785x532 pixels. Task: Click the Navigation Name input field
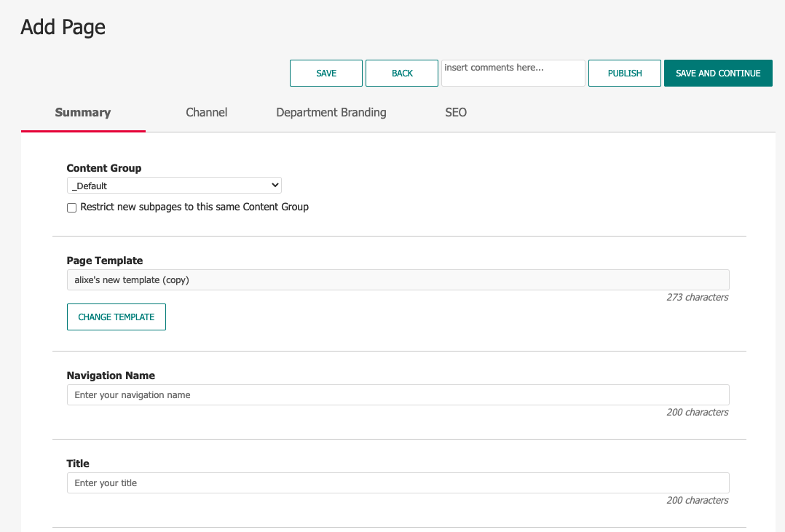pos(398,394)
